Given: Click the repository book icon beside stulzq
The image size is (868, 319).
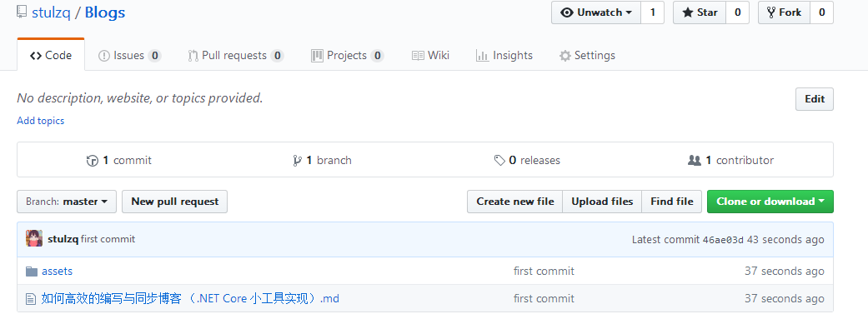Looking at the screenshot, I should (x=22, y=12).
